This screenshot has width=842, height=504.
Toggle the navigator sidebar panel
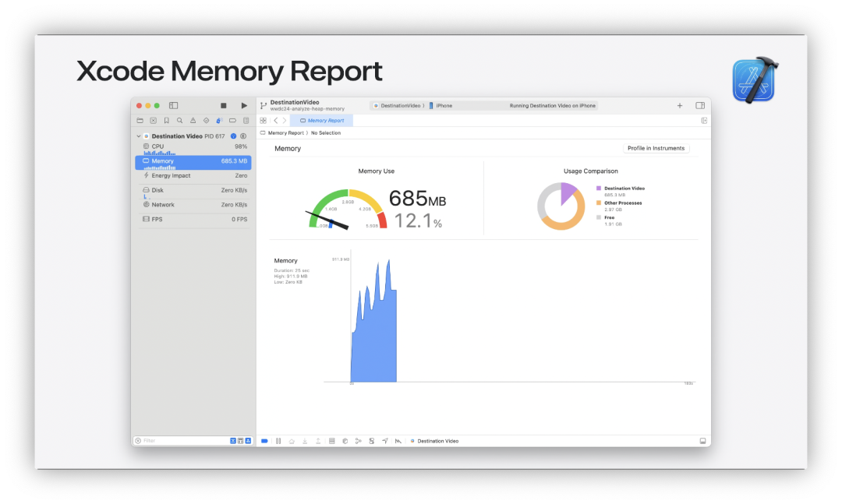(173, 106)
